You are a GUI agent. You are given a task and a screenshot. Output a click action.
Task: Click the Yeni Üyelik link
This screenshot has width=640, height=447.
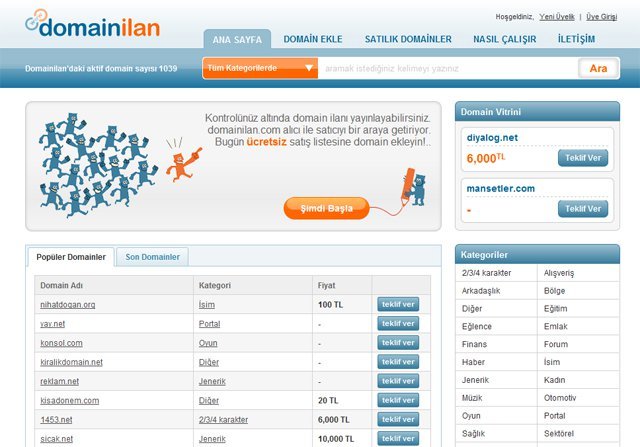tap(557, 17)
